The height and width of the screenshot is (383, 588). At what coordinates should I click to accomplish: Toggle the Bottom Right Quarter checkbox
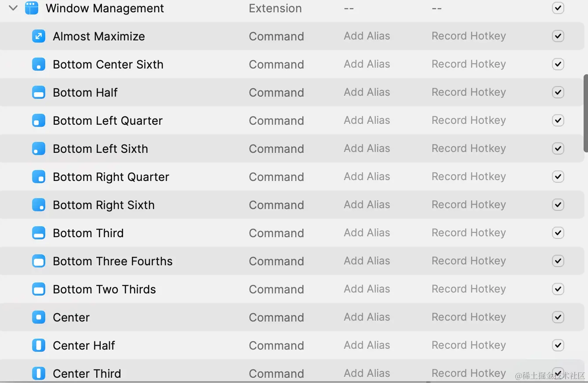coord(558,177)
